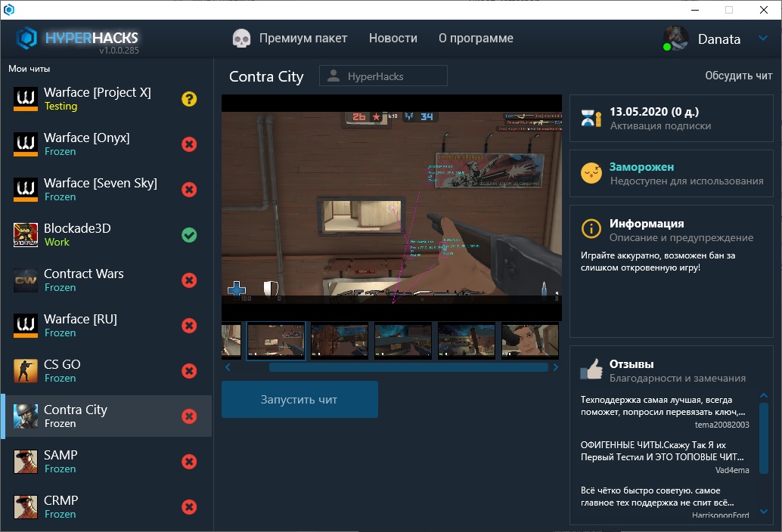Click the review by Vad4ema

click(665, 457)
